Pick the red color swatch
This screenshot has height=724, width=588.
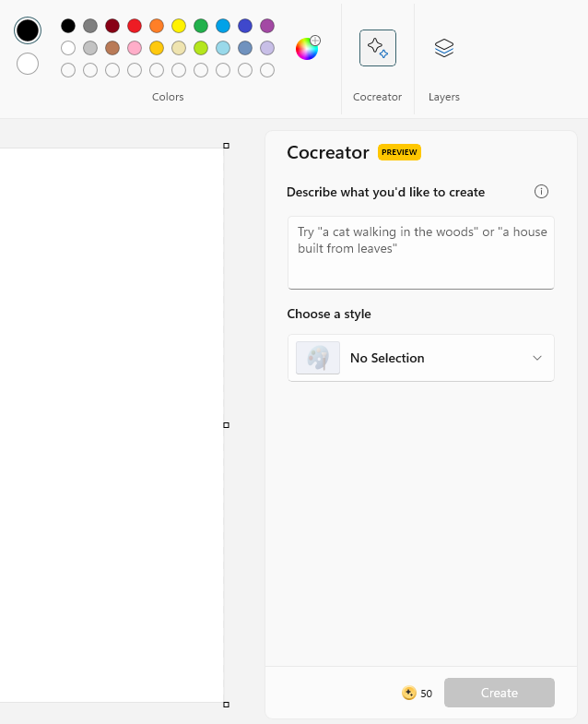click(x=135, y=26)
